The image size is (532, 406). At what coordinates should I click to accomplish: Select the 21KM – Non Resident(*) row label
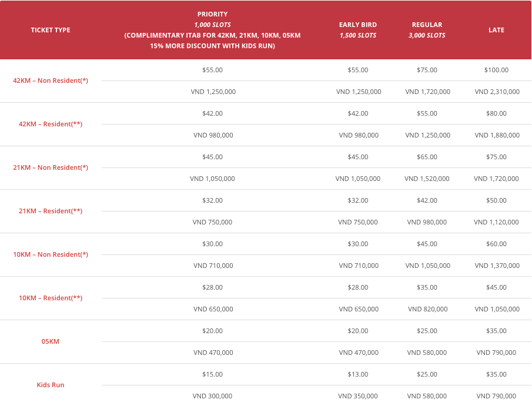tap(51, 167)
